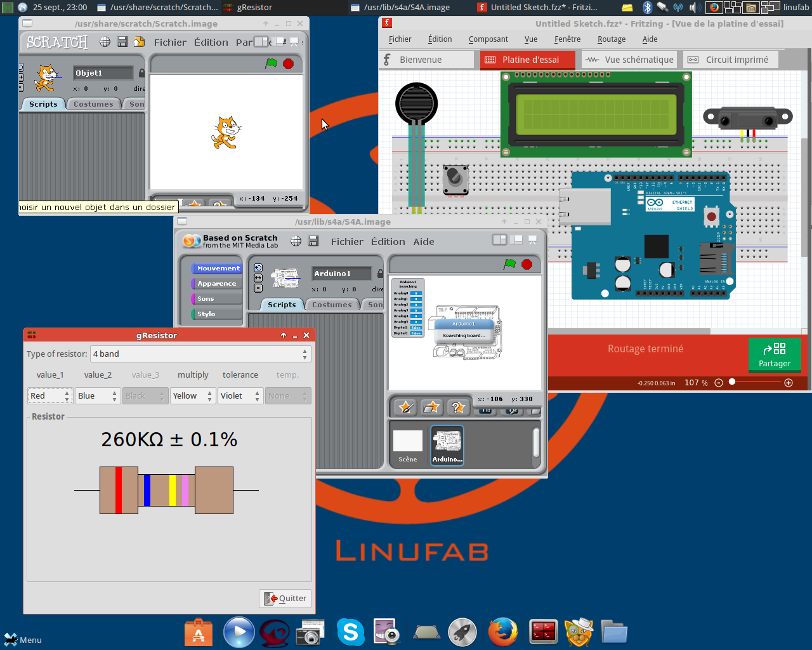Click the share project icon in Scratch window
Image resolution: width=812 pixels, height=650 pixels.
coord(139,42)
